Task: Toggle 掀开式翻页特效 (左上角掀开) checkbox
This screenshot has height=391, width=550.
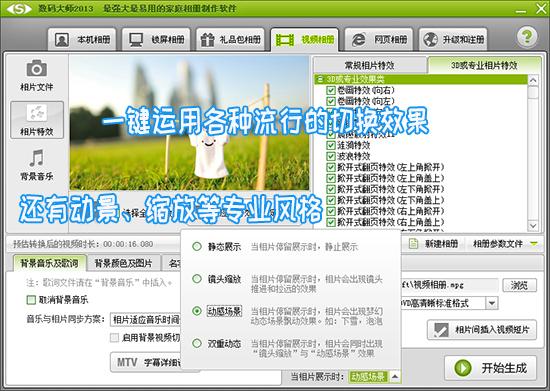Action: (x=331, y=167)
